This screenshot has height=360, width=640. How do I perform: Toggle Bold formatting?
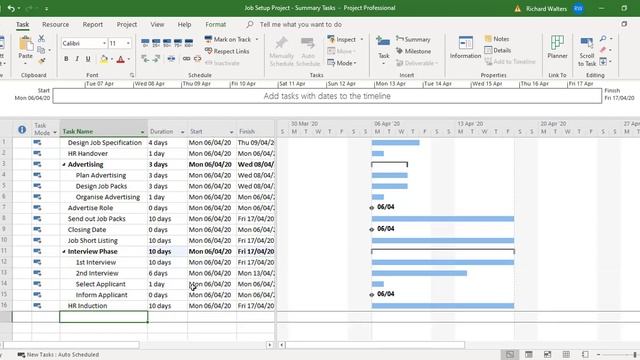[66, 59]
